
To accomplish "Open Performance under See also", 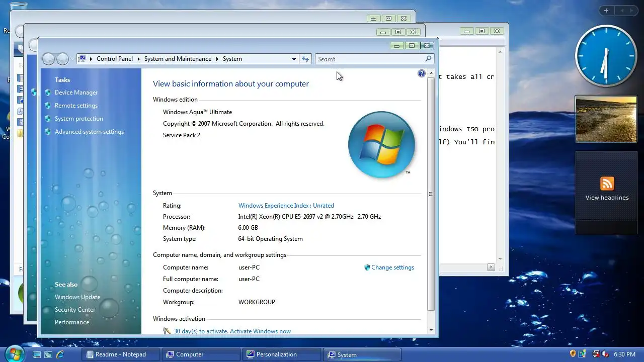I will [x=72, y=322].
